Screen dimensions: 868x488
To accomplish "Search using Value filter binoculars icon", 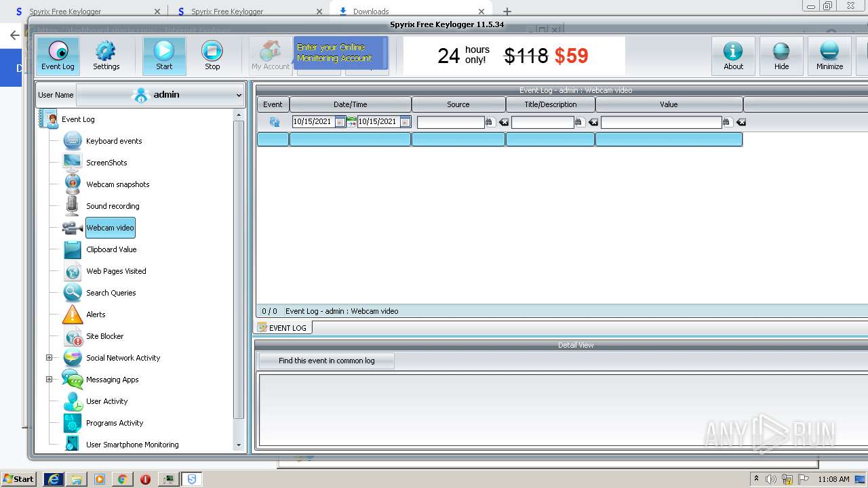I will click(x=727, y=122).
